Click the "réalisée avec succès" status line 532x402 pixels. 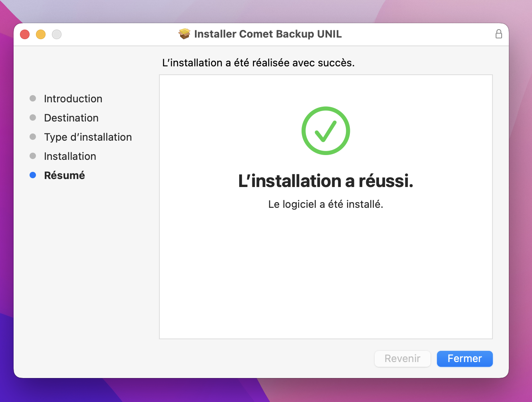[x=258, y=63]
